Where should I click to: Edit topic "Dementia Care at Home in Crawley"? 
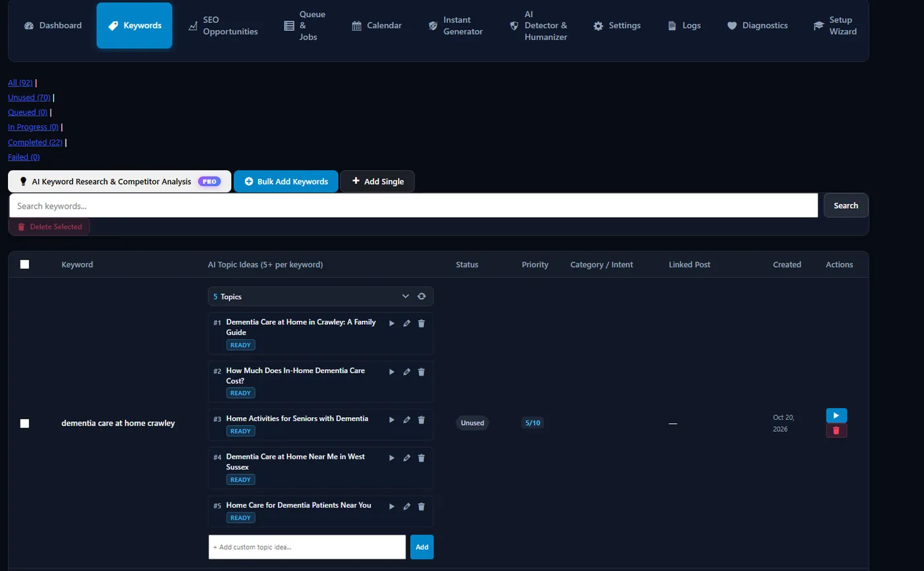407,323
